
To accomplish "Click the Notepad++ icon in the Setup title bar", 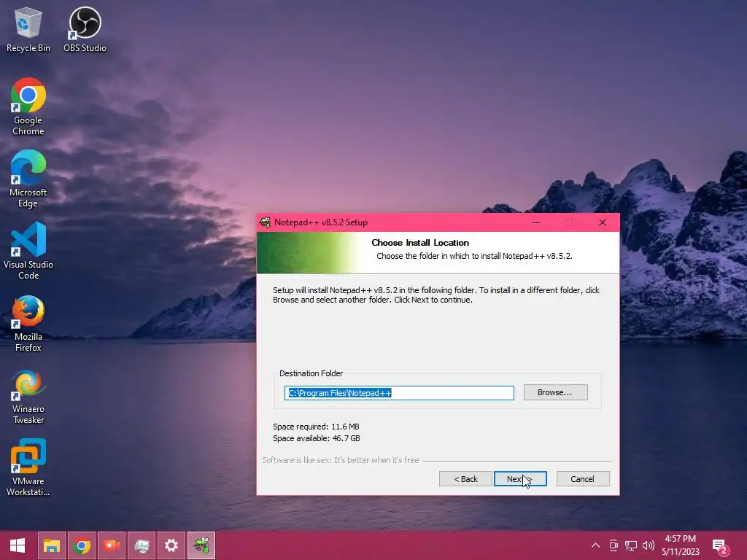I will [x=265, y=222].
